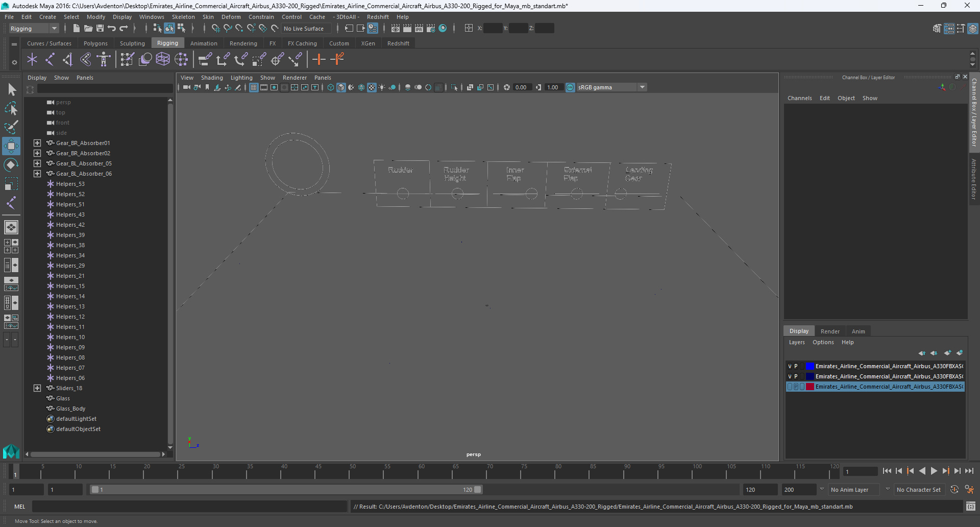Open the Rigging menu set dropdown
Screen dimensions: 980x527
[x=34, y=29]
